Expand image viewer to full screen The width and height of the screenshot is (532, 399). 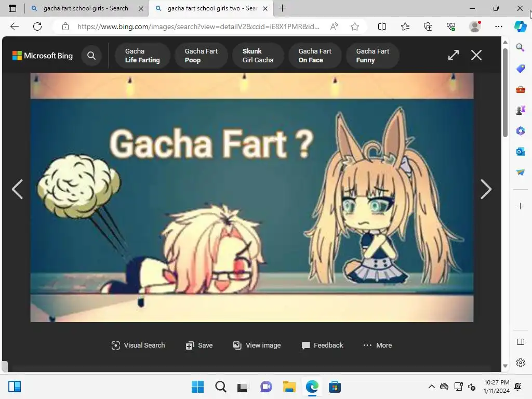coord(453,55)
